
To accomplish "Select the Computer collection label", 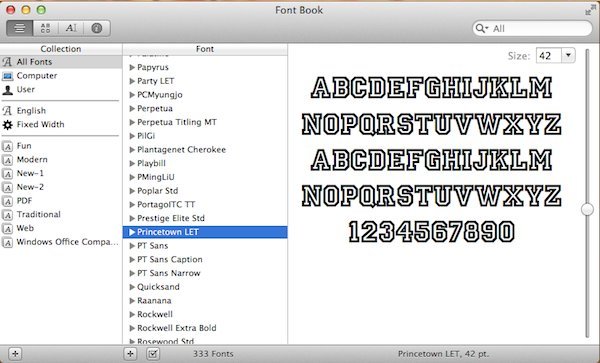I will 37,76.
